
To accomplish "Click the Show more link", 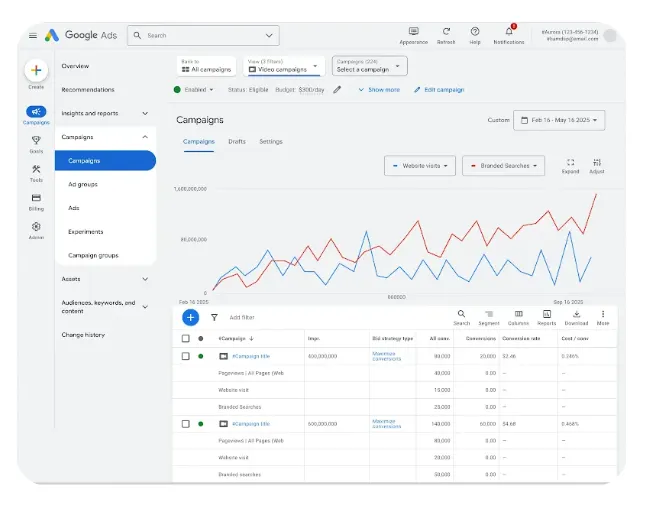I will tap(379, 90).
